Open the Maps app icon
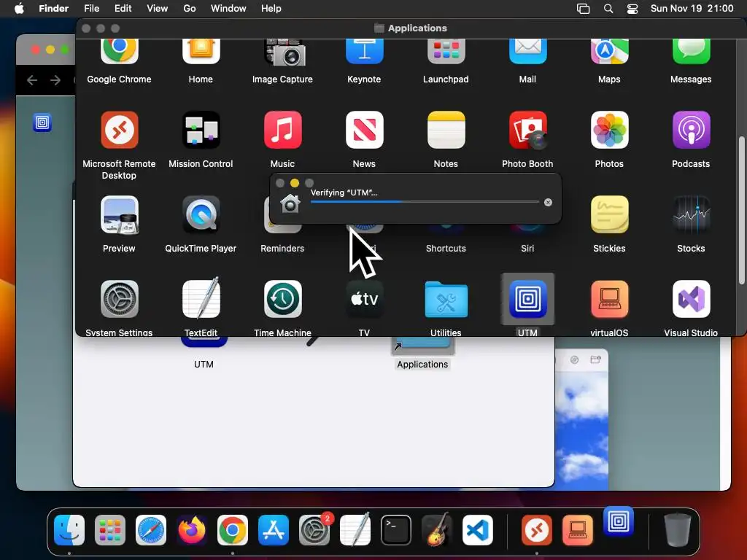The height and width of the screenshot is (560, 747). click(x=609, y=52)
